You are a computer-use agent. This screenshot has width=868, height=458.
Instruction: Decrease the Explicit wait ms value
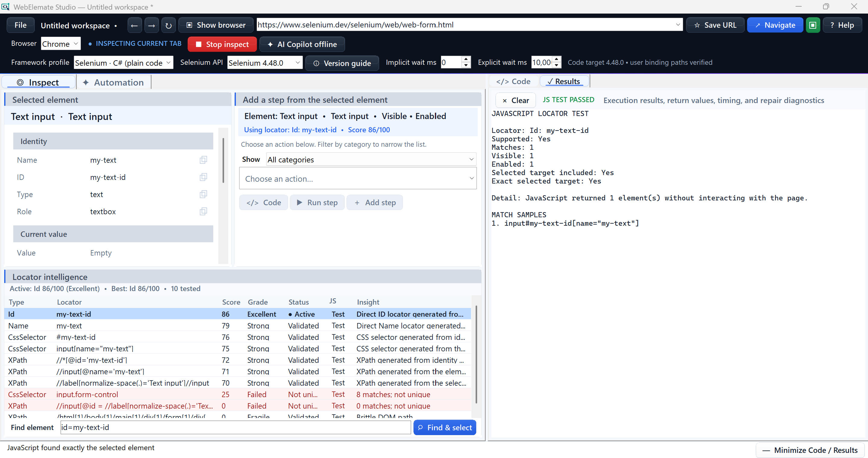(x=557, y=65)
